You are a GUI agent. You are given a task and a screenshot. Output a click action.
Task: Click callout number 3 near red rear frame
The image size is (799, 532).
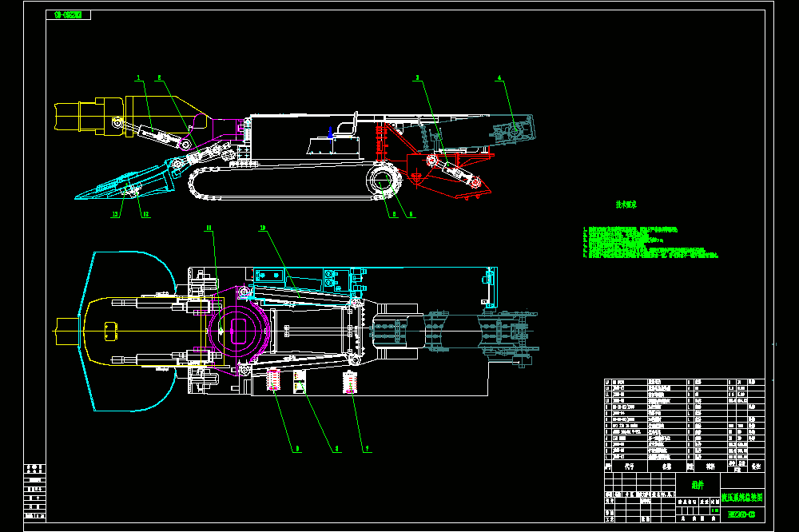(417, 78)
